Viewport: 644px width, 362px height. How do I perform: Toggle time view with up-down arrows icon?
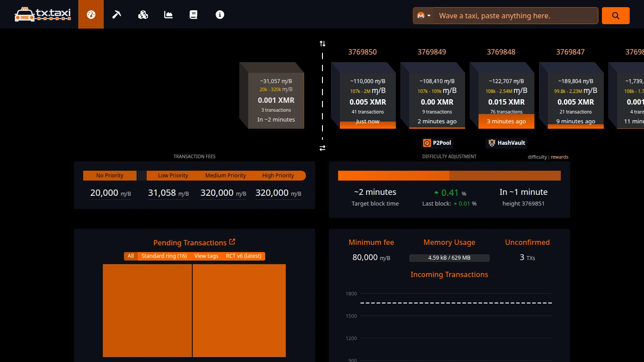322,43
